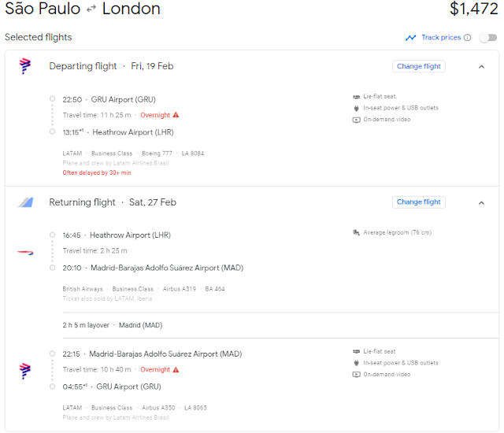Click the Track prices chart icon
Viewport: 504px width, 433px height.
[x=410, y=38]
